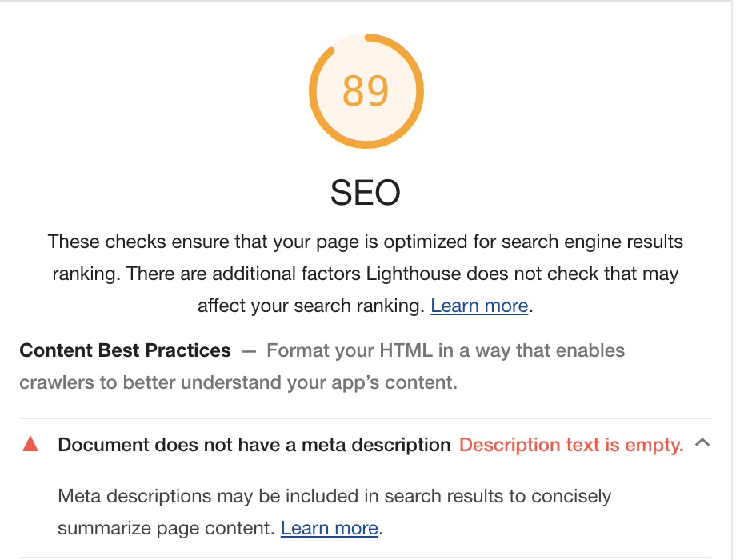Open the first Learn more link
The height and width of the screenshot is (560, 736).
tap(478, 306)
